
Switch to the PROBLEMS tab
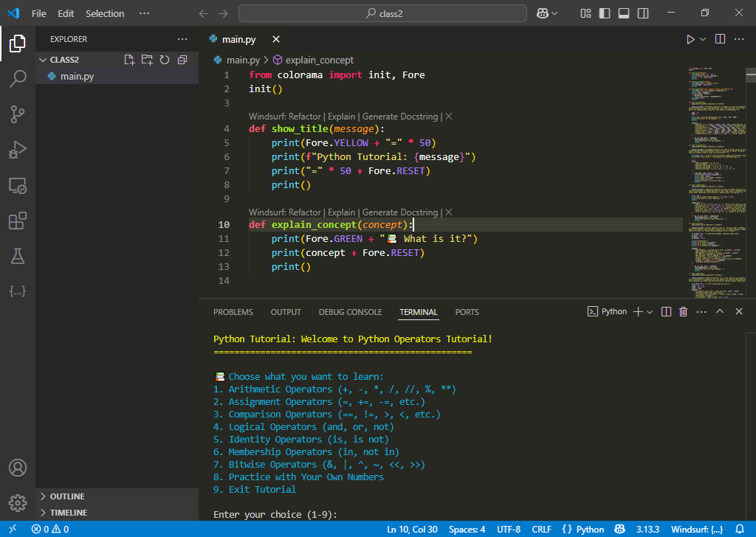click(233, 312)
